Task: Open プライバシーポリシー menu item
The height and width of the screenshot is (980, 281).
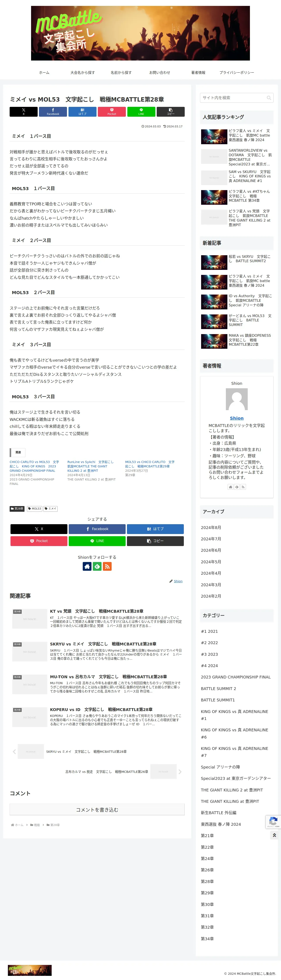Action: click(x=237, y=73)
